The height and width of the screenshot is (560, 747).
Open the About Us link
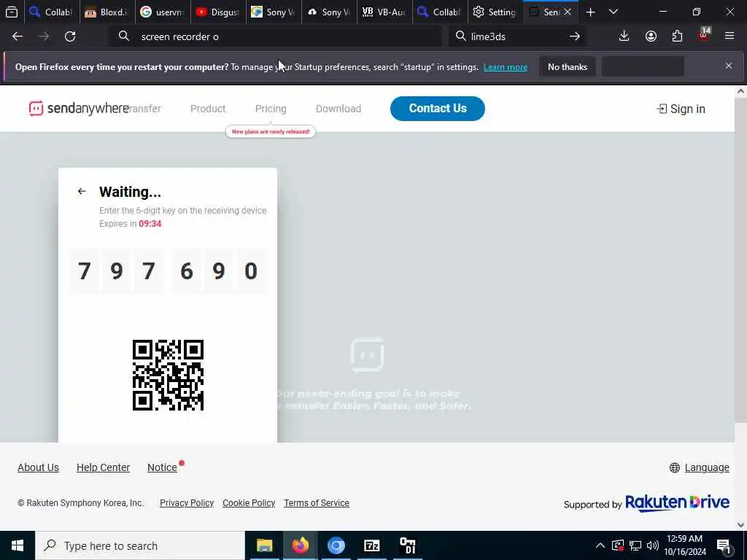[38, 467]
